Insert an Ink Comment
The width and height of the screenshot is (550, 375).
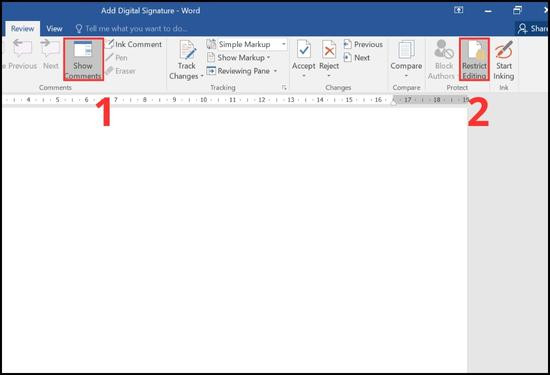point(134,44)
